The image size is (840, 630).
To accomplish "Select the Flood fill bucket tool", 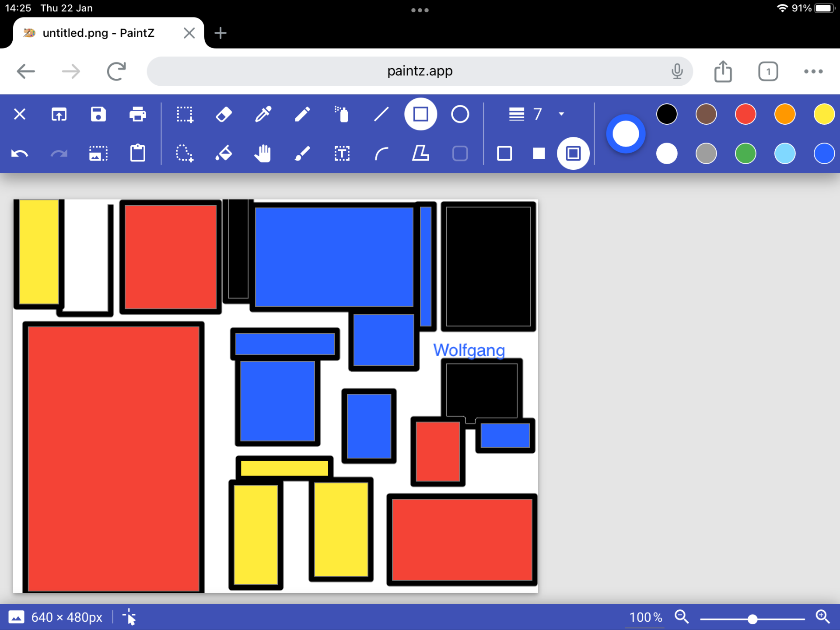I will (x=224, y=154).
